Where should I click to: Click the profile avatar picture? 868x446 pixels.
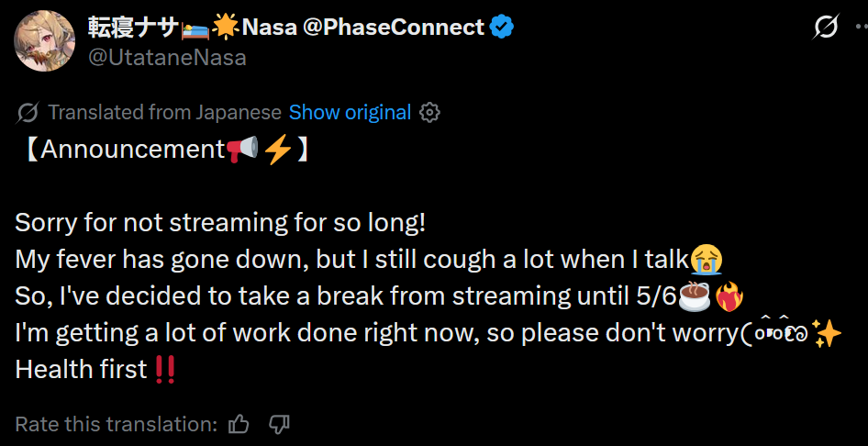point(44,42)
